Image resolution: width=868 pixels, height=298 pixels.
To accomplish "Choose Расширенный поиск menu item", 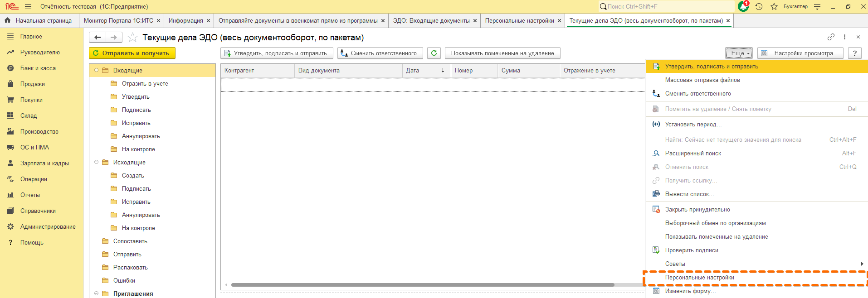I will [756, 153].
